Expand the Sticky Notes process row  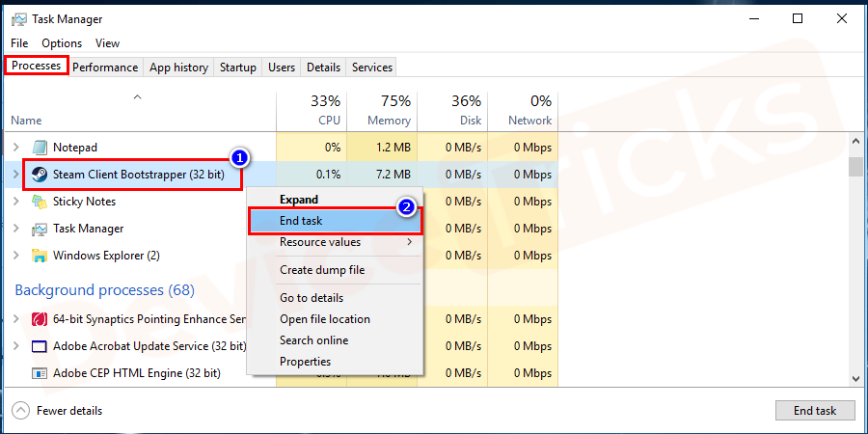pos(15,202)
